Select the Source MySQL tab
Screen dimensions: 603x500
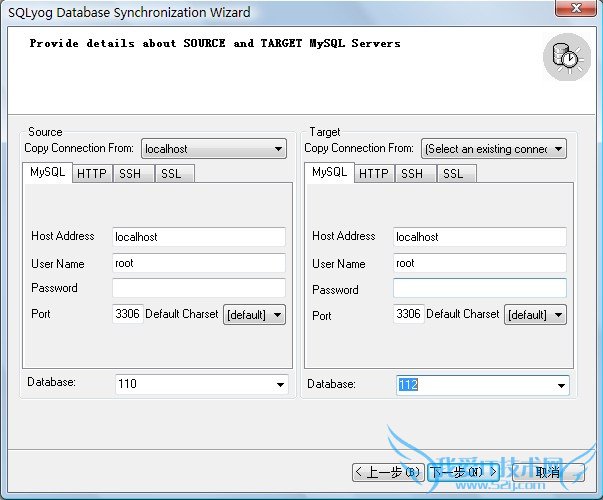[x=48, y=172]
